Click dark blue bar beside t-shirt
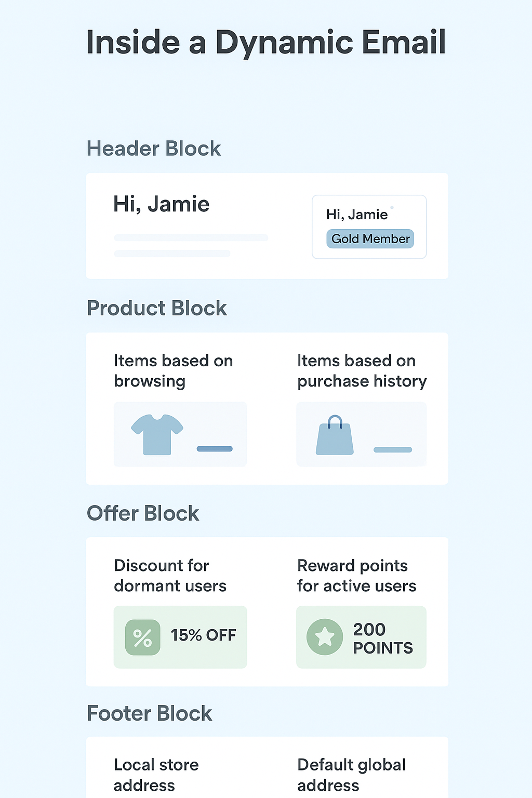 tap(215, 449)
